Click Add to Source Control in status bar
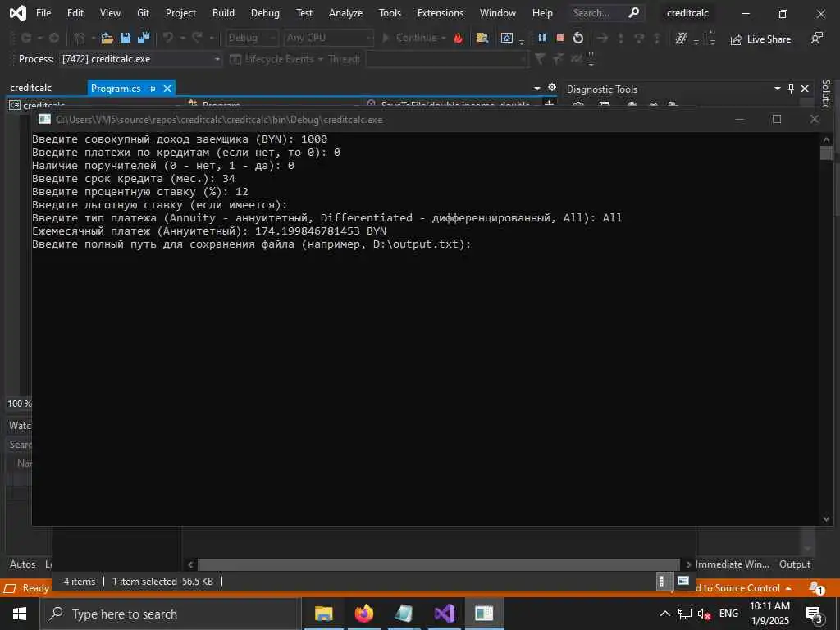The image size is (840, 630). [x=743, y=587]
